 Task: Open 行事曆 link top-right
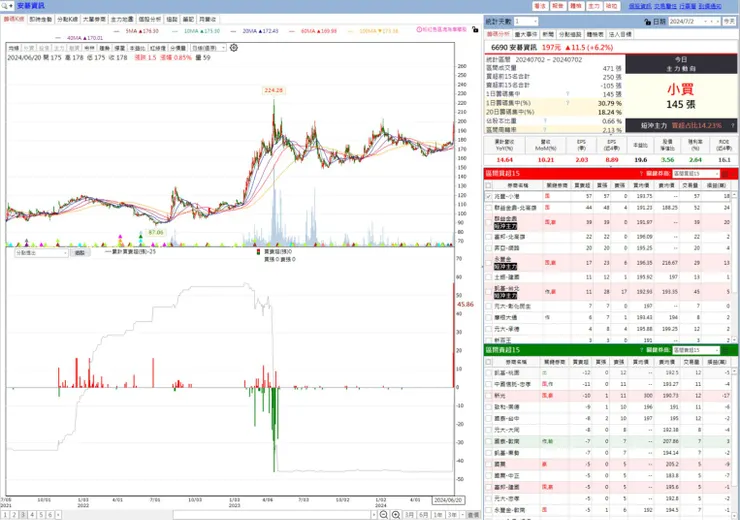point(688,6)
